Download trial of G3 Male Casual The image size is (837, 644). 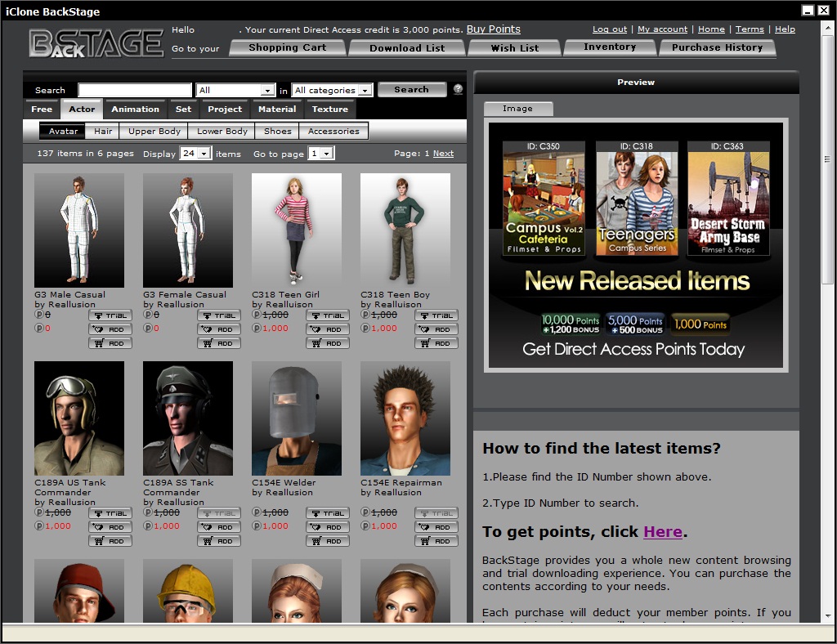[110, 315]
